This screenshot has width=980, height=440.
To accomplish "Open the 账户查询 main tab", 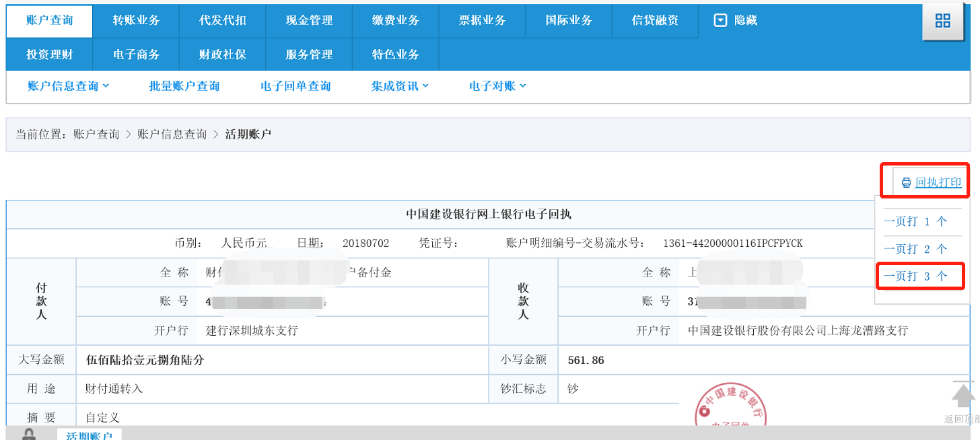I will pos(49,20).
